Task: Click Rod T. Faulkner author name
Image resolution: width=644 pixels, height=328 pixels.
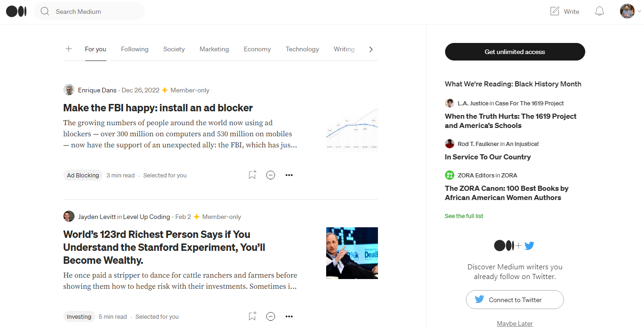Action: click(478, 144)
